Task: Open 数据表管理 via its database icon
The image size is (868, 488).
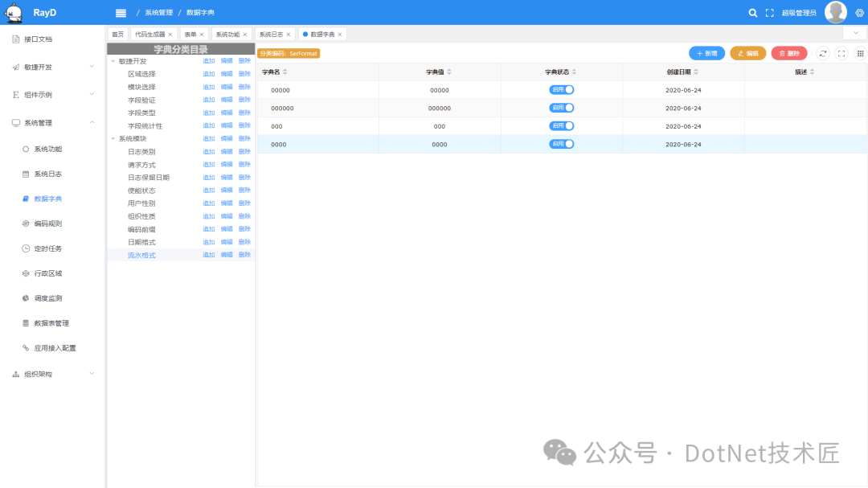Action: click(26, 323)
